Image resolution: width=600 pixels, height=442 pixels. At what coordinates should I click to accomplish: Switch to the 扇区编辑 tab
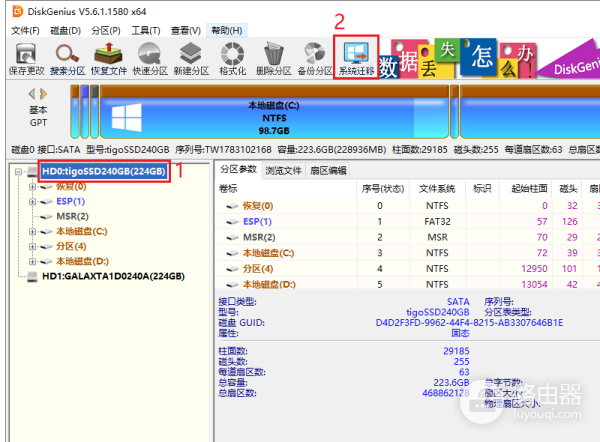point(327,171)
